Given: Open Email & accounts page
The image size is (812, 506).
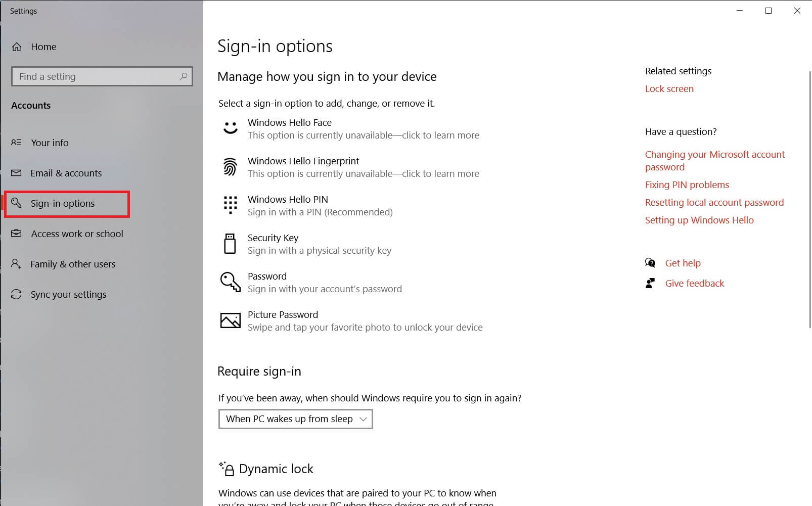Looking at the screenshot, I should [x=66, y=173].
